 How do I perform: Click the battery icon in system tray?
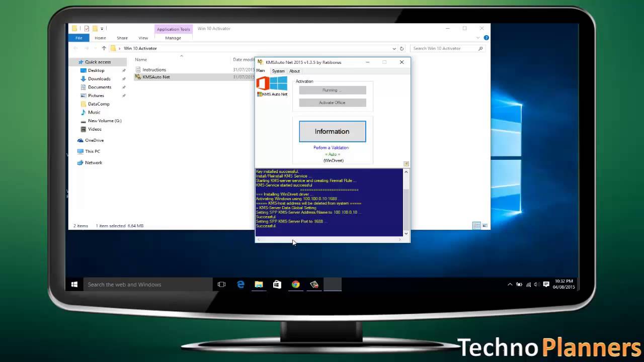[519, 285]
